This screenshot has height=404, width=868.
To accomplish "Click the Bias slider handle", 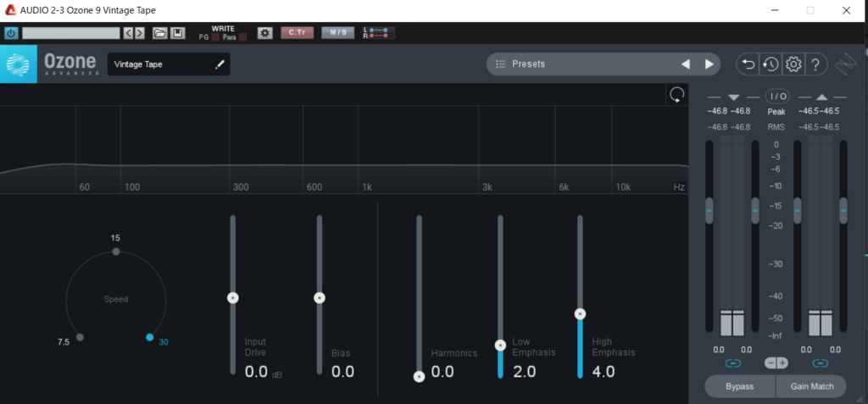I will pyautogui.click(x=320, y=298).
